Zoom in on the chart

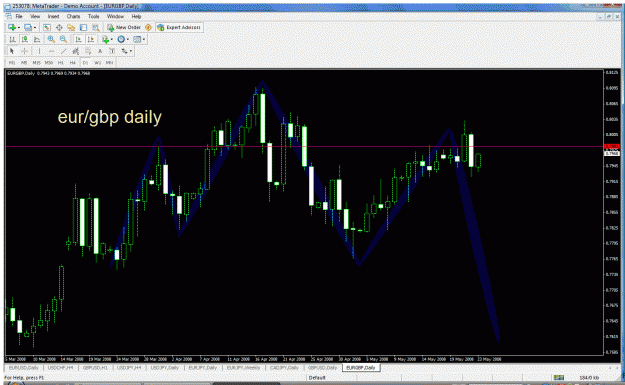pos(51,39)
